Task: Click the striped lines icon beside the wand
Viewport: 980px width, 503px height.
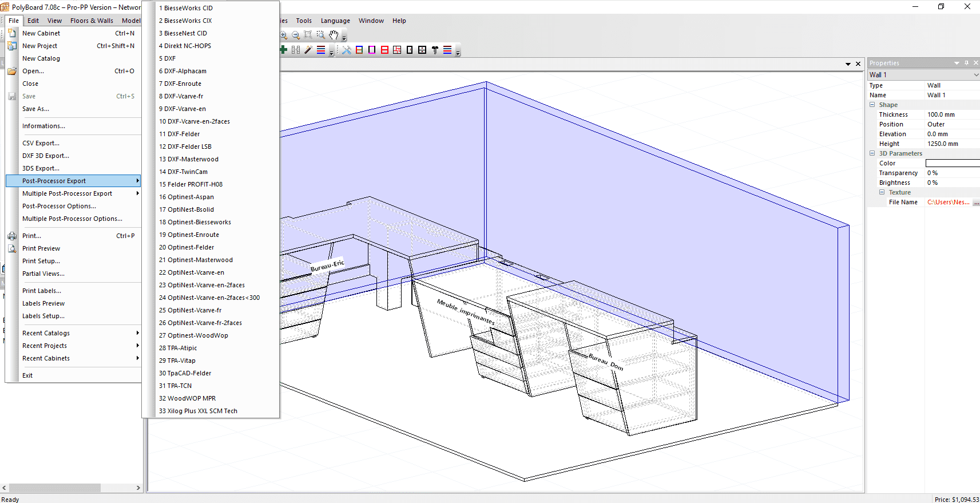Action: [321, 50]
